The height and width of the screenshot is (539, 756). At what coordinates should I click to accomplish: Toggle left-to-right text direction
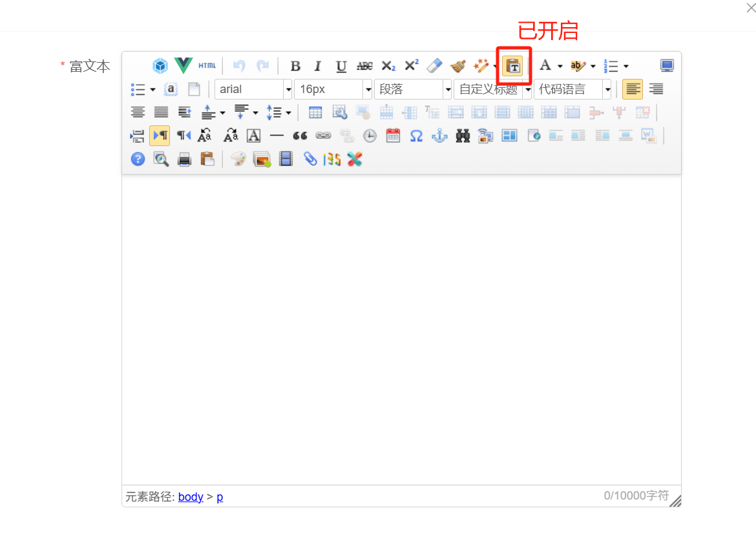160,136
